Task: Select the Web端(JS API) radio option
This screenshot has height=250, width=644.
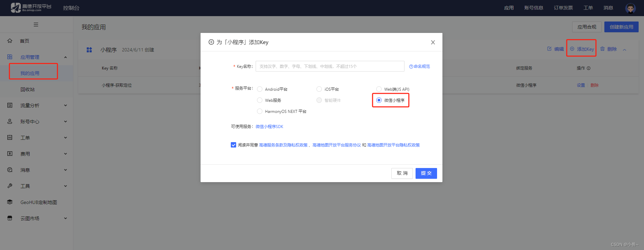Action: 379,89
